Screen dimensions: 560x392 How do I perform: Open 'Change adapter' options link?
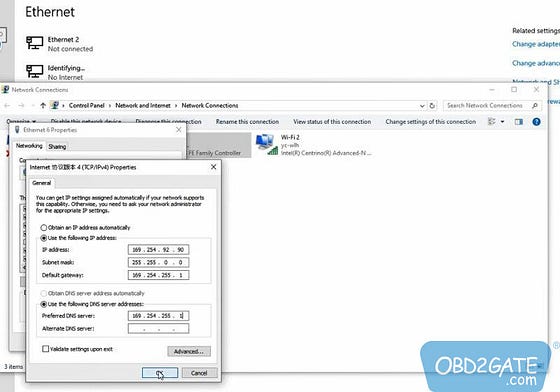[x=536, y=44]
